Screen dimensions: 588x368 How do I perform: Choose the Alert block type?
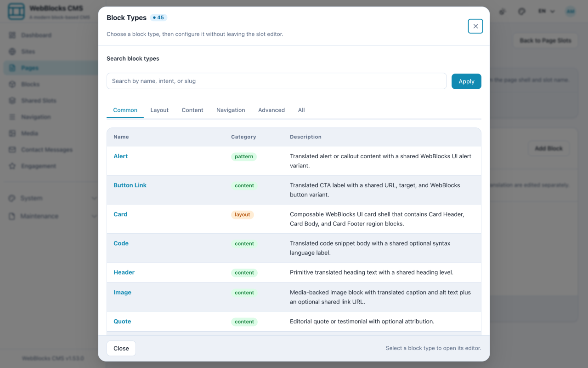(x=121, y=156)
